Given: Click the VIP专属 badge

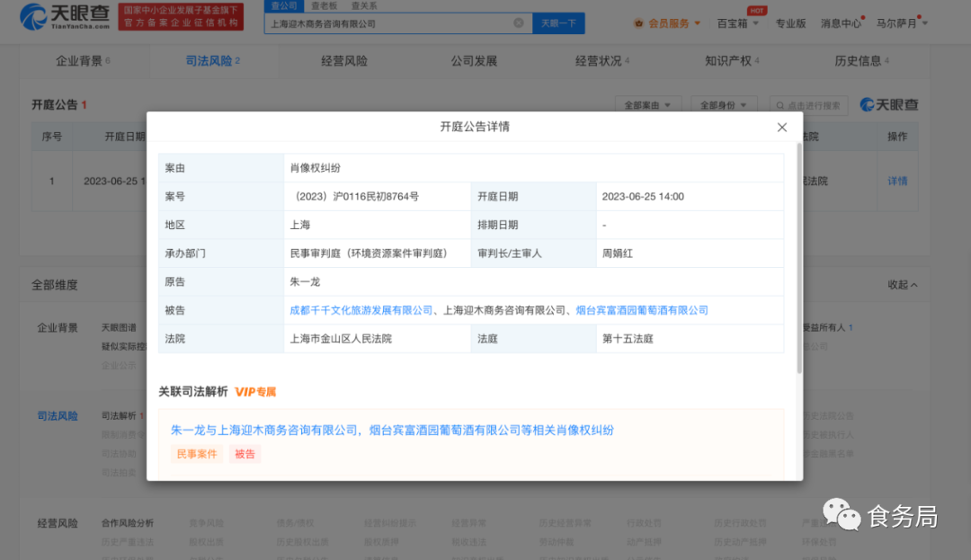Looking at the screenshot, I should pyautogui.click(x=255, y=392).
